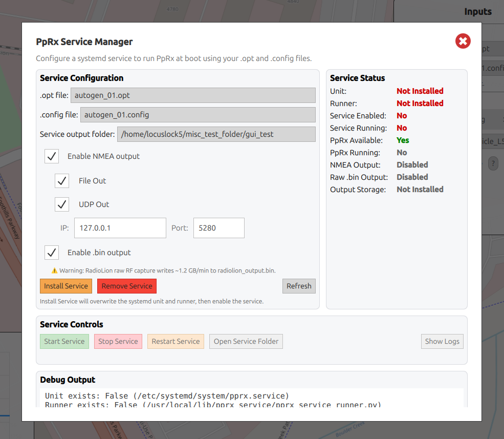Image resolution: width=504 pixels, height=439 pixels.
Task: Click Install Service overwrite note text
Action: click(x=152, y=301)
